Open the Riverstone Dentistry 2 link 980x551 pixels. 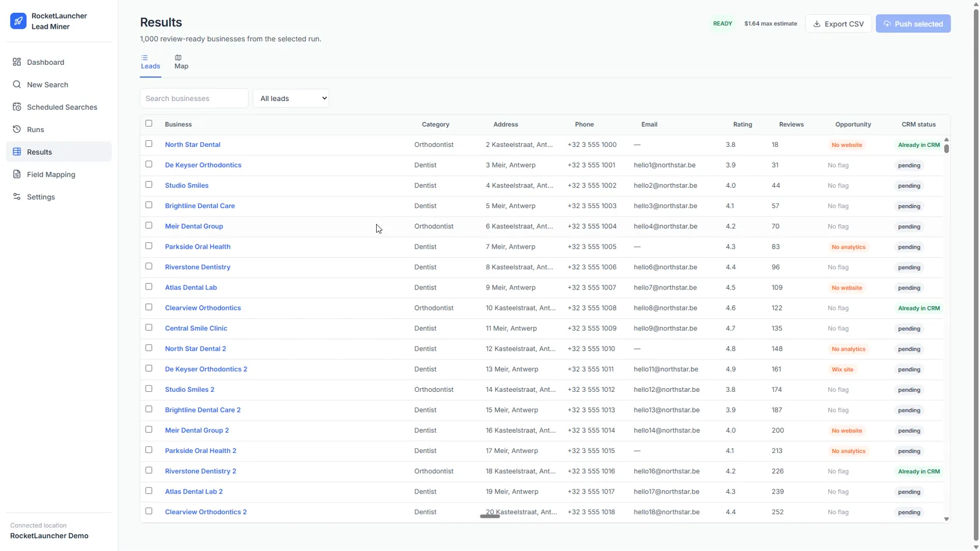pyautogui.click(x=200, y=471)
